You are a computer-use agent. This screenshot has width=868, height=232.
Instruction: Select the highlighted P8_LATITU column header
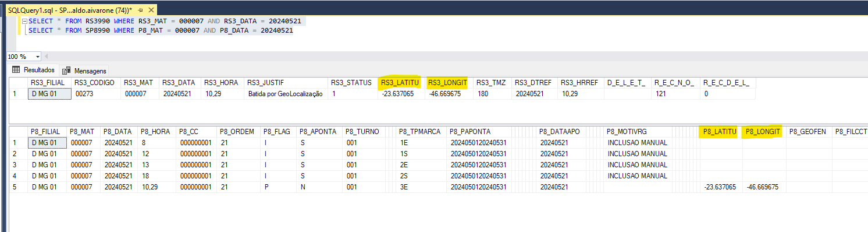pyautogui.click(x=720, y=132)
